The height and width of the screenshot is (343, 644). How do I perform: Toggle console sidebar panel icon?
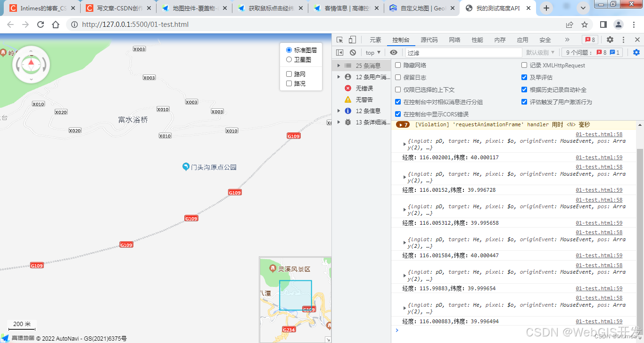(339, 52)
